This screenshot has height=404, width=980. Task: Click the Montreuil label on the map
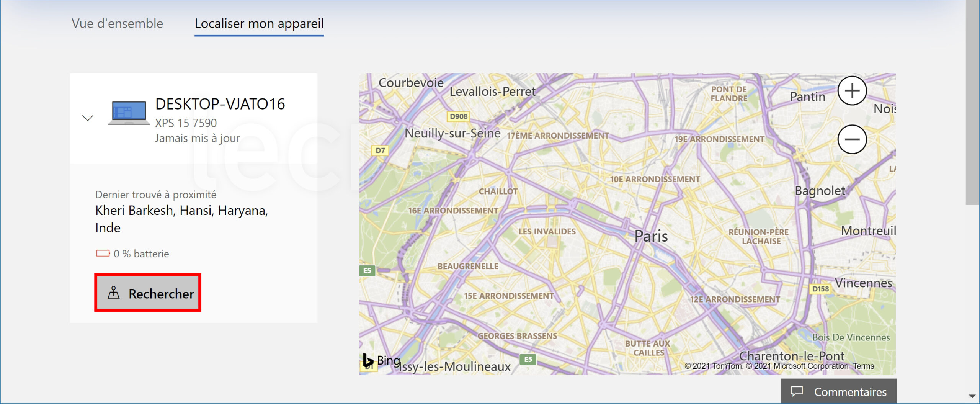[868, 231]
